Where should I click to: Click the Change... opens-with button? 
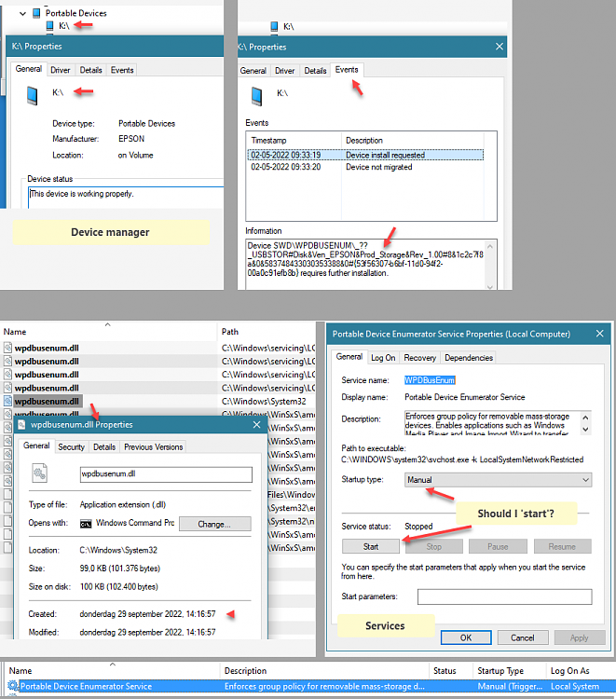pyautogui.click(x=215, y=524)
